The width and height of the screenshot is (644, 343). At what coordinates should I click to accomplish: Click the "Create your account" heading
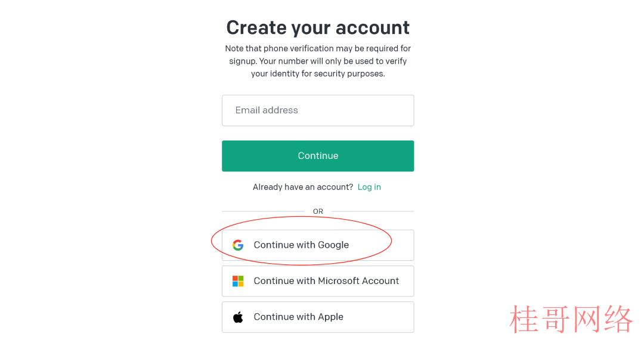click(318, 27)
